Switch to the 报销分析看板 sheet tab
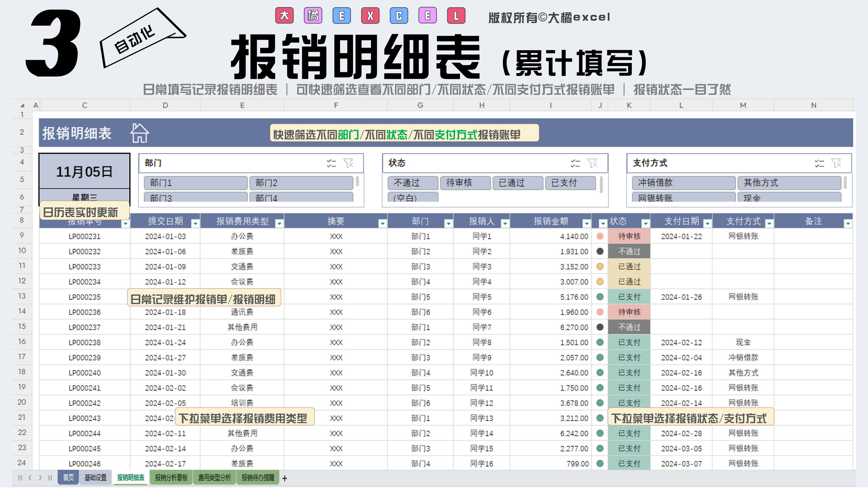 tap(171, 478)
